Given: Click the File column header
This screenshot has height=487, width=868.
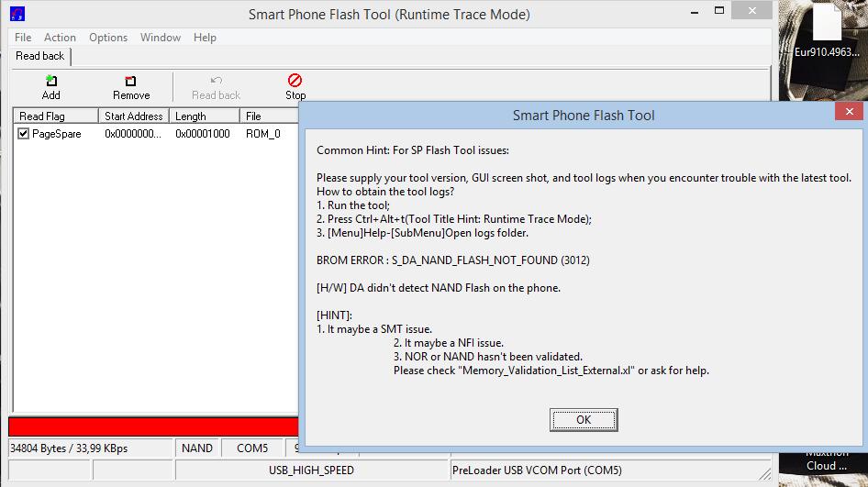Looking at the screenshot, I should [x=269, y=116].
